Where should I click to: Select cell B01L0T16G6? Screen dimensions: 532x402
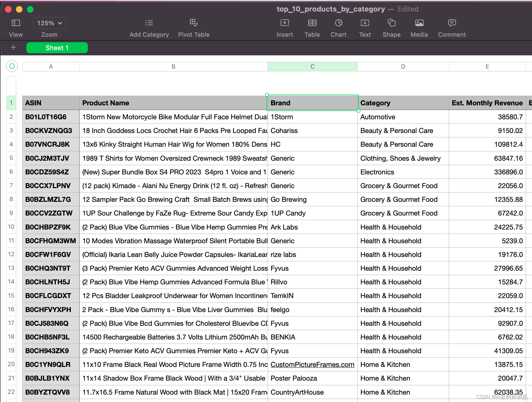click(x=51, y=117)
